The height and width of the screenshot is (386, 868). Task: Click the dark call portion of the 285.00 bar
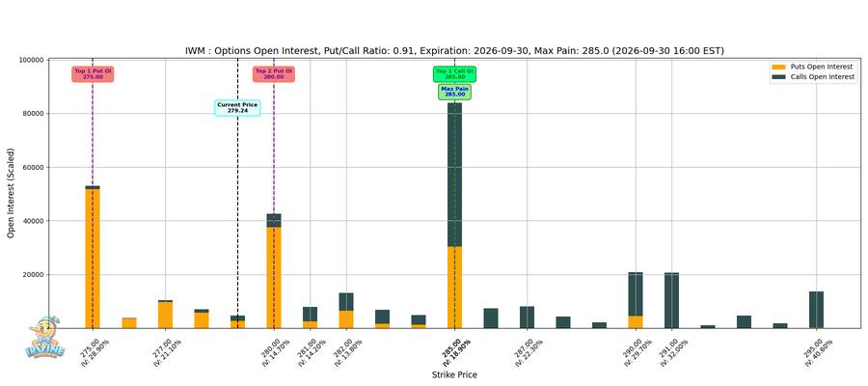click(454, 175)
